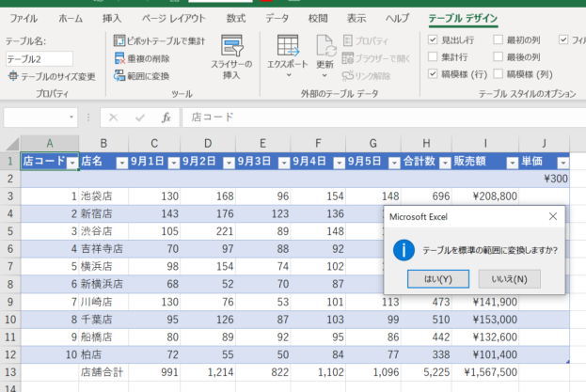Toggle the 縞模様 (列) checkbox
Viewport: 586px width, 392px height.
pos(498,74)
